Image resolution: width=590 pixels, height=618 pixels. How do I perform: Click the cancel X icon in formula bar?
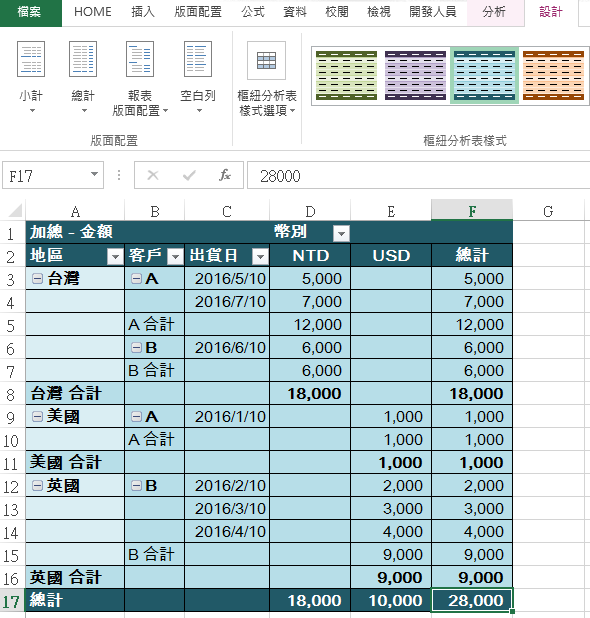point(153,175)
